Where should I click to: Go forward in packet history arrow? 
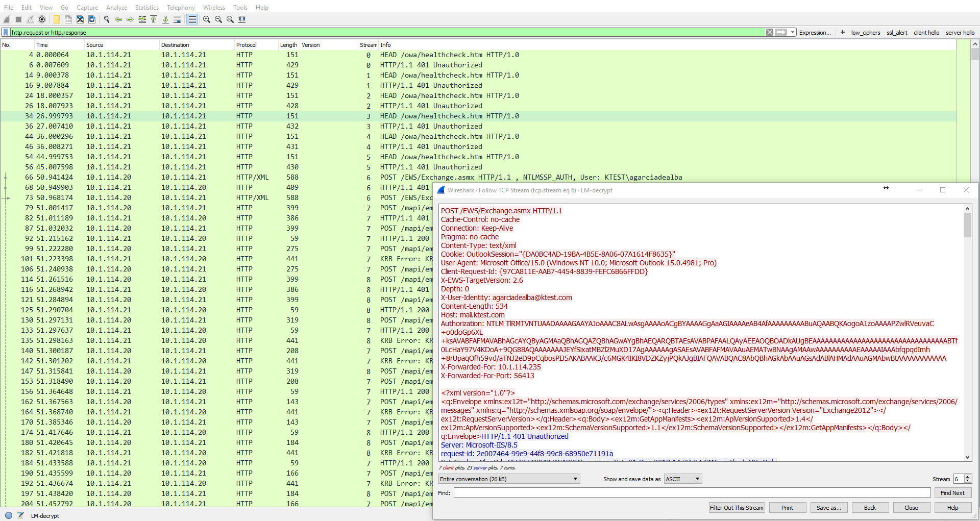pyautogui.click(x=130, y=19)
